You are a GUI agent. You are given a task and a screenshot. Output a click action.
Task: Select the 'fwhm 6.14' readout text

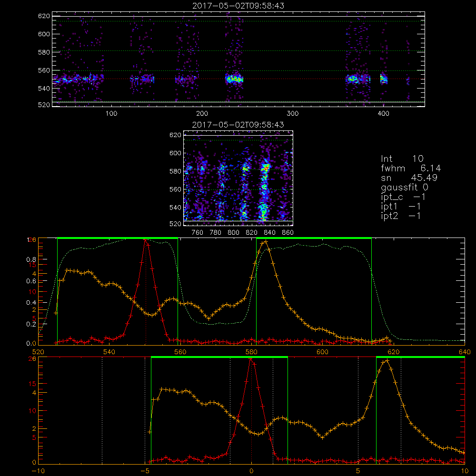(411, 168)
